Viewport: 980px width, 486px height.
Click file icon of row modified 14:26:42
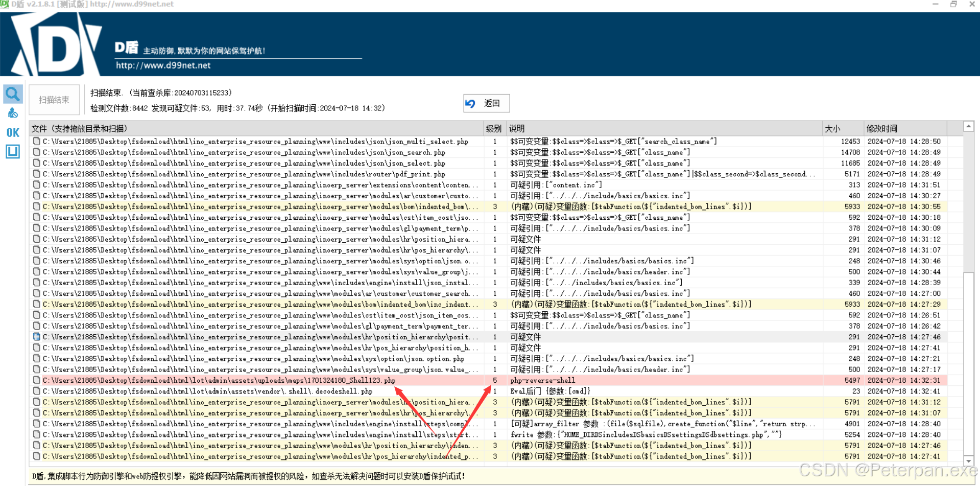(x=36, y=326)
